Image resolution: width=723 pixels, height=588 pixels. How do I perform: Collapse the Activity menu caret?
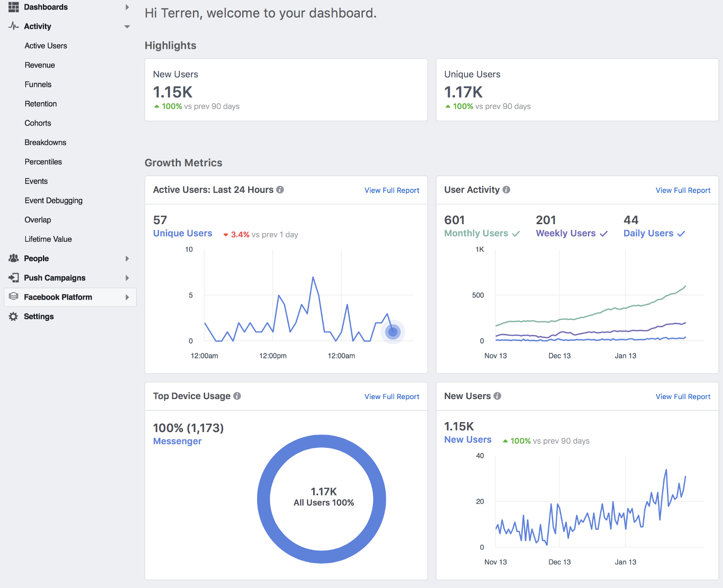(127, 27)
